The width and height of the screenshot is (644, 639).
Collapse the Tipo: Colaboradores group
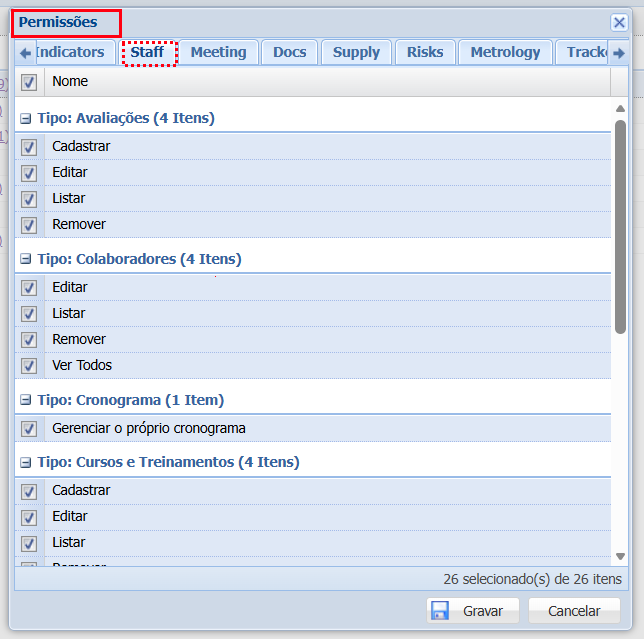26,260
